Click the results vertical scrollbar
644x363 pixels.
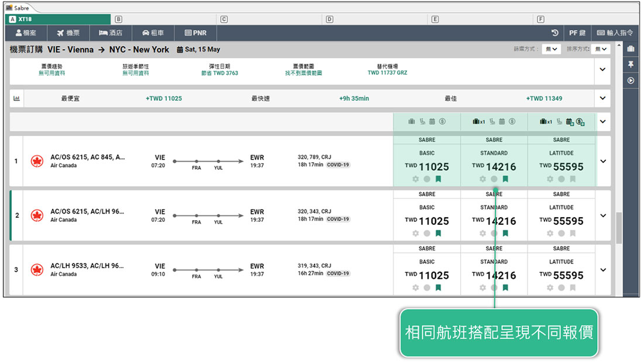pyautogui.click(x=619, y=228)
